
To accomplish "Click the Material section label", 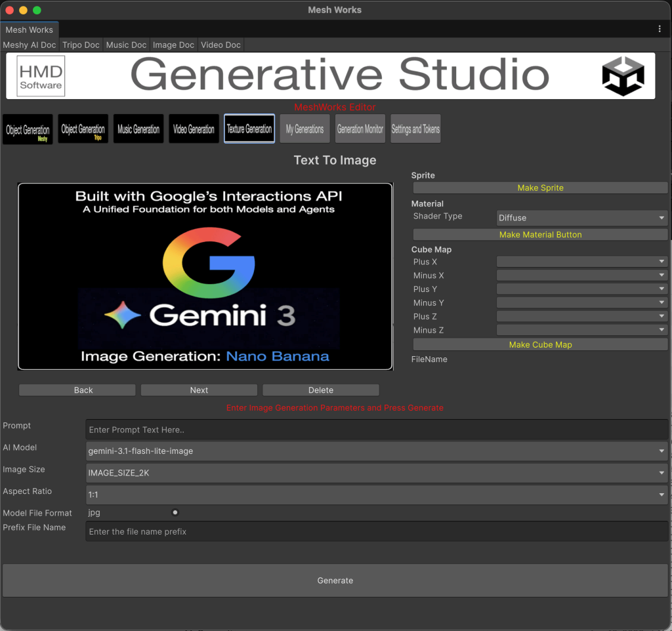I will (x=427, y=203).
